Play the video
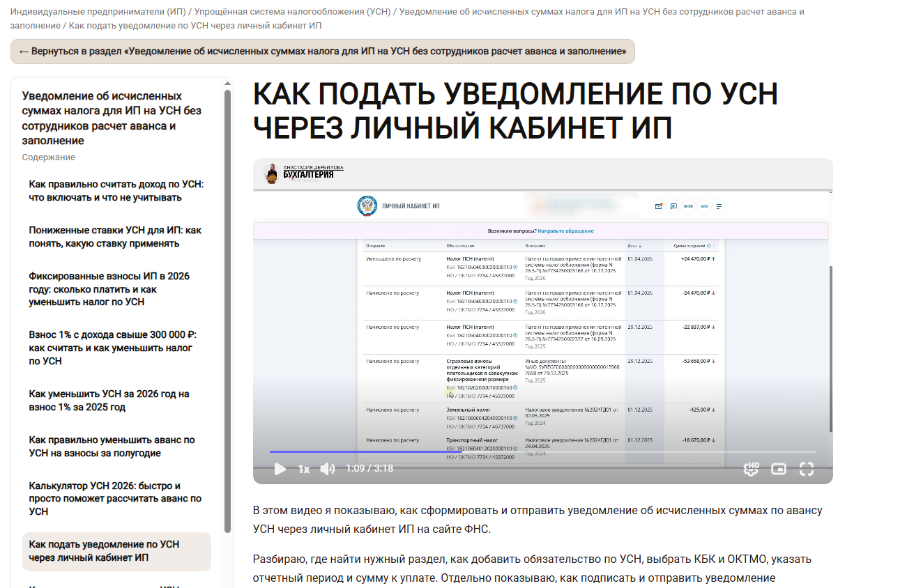Screen dimensions: 907x588 coord(280,469)
